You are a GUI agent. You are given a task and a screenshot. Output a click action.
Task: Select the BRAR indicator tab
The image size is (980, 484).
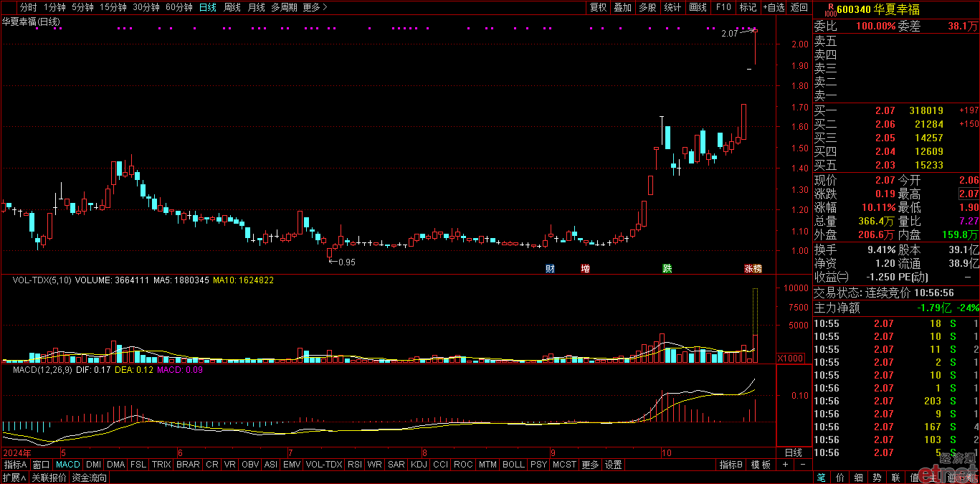[x=188, y=465]
